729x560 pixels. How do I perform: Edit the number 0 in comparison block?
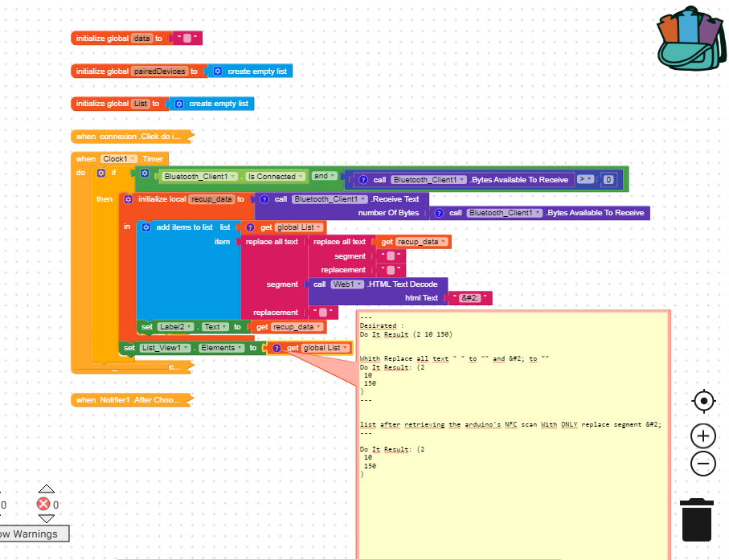[x=608, y=180]
